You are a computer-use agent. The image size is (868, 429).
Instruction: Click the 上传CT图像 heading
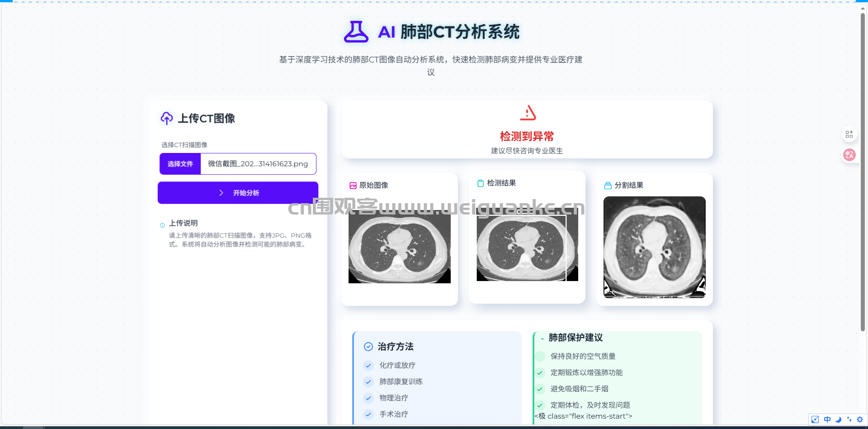pyautogui.click(x=207, y=119)
